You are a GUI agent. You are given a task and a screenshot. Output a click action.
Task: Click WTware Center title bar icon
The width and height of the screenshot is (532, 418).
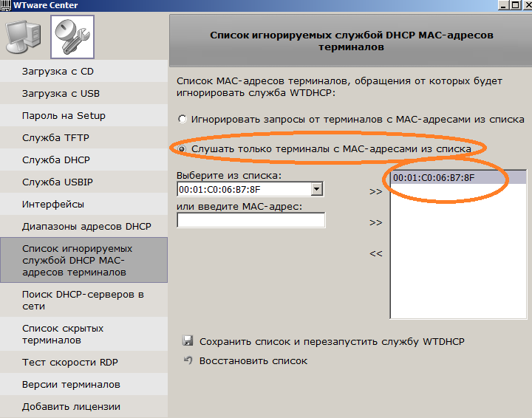(x=6, y=5)
